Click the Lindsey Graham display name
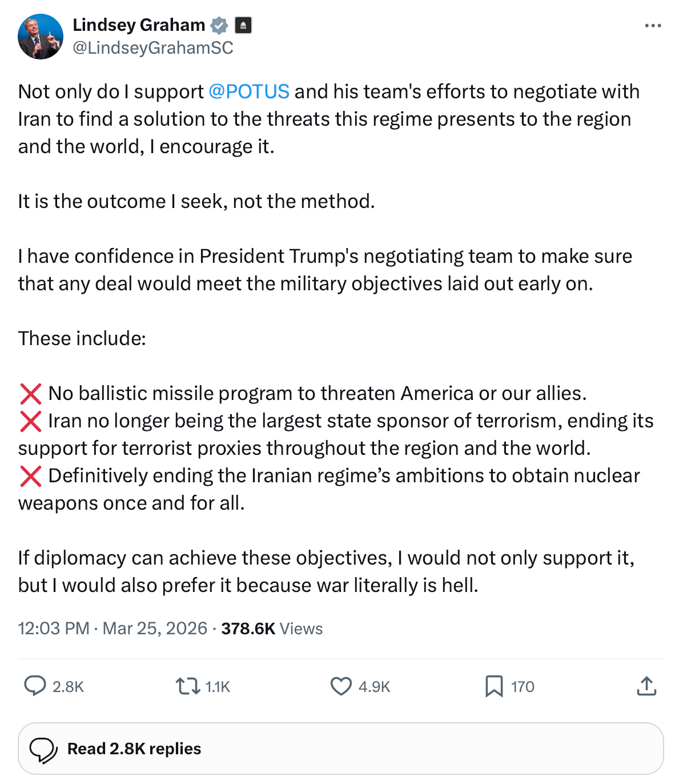 pyautogui.click(x=139, y=25)
